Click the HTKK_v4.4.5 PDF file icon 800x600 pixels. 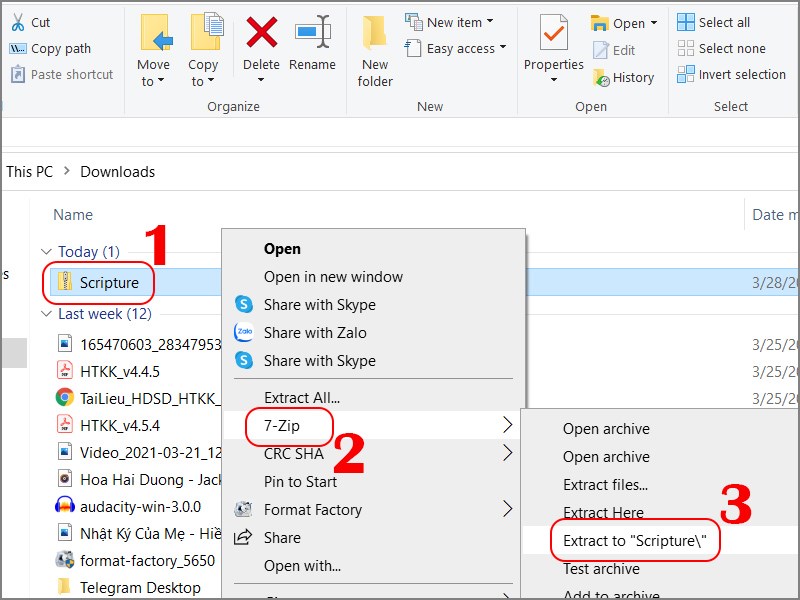pos(64,370)
